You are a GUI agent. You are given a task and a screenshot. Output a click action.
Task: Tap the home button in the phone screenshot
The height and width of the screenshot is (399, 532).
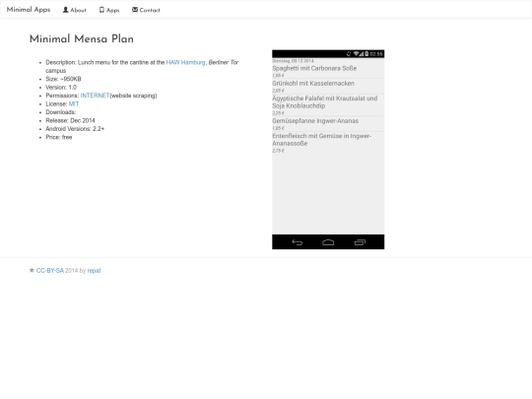pyautogui.click(x=328, y=242)
